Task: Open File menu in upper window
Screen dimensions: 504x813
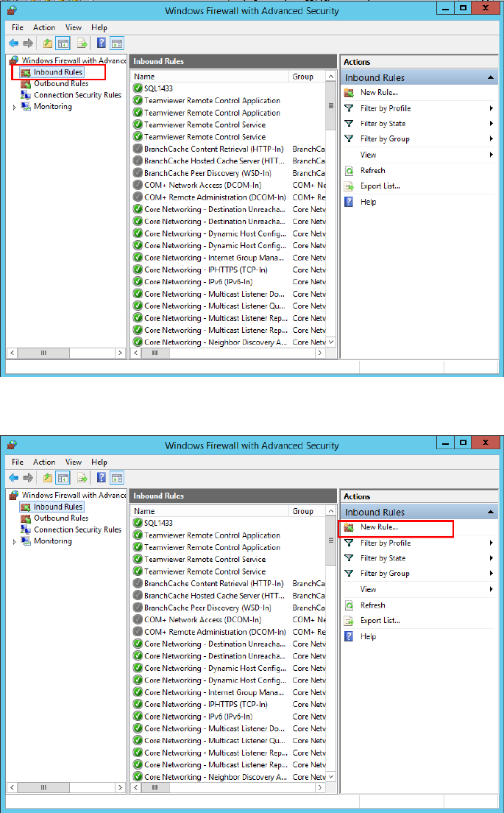Action: pos(18,27)
